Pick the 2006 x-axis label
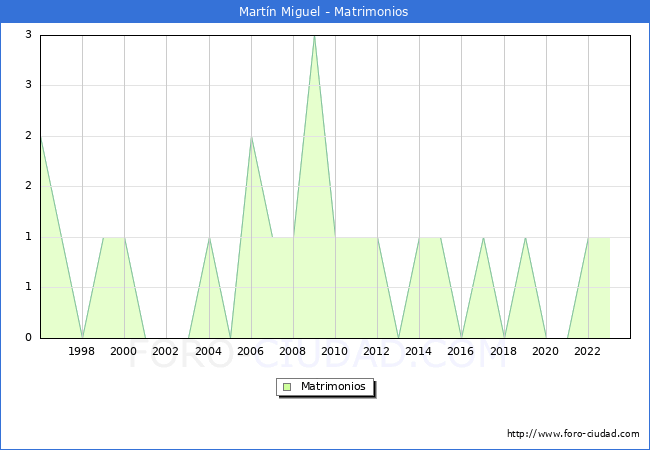650x450 pixels. 251,351
